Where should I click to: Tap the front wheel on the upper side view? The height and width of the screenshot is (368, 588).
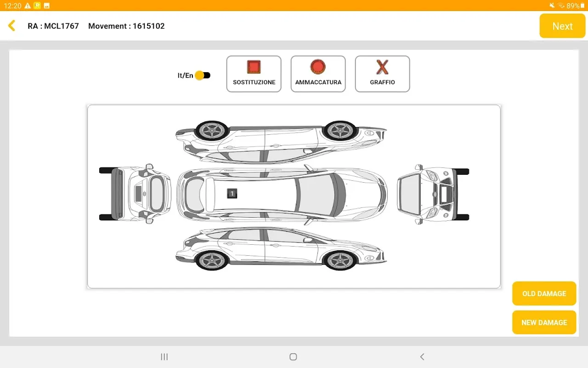click(340, 131)
